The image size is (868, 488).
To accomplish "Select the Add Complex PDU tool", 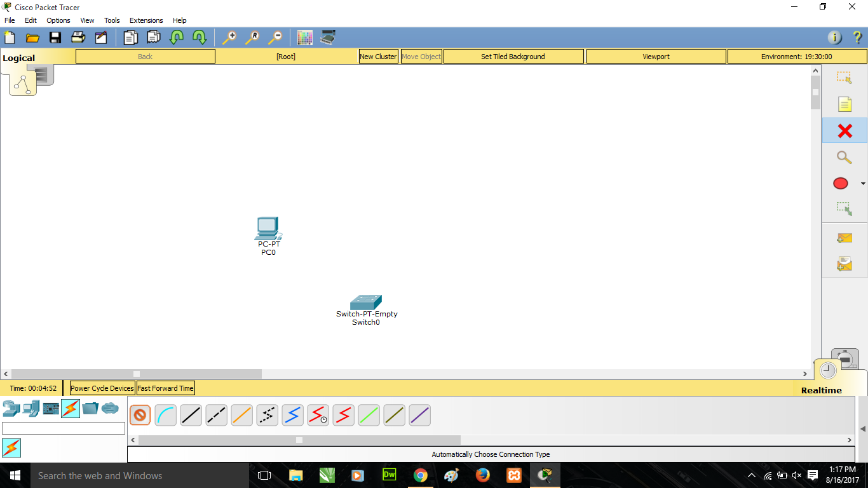I will tap(844, 263).
